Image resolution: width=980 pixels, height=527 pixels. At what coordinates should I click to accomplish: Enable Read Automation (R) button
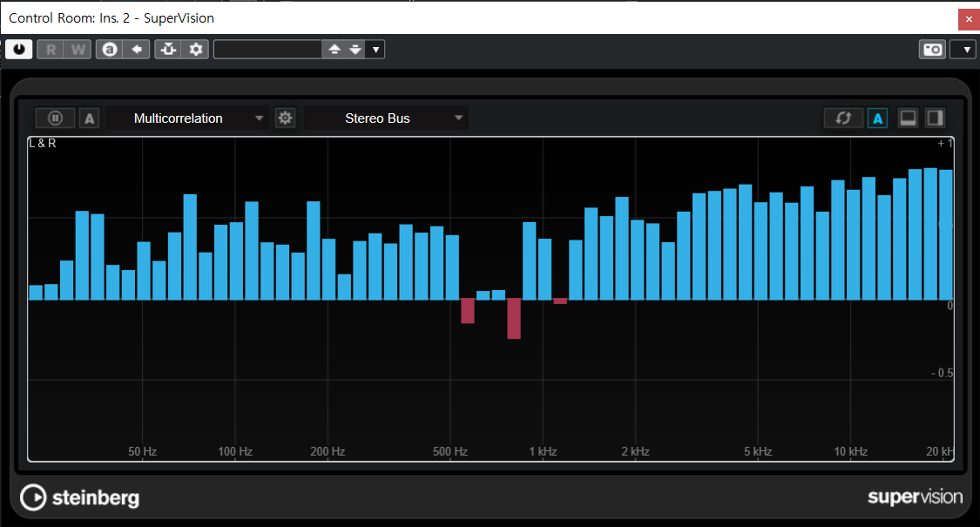[x=51, y=50]
